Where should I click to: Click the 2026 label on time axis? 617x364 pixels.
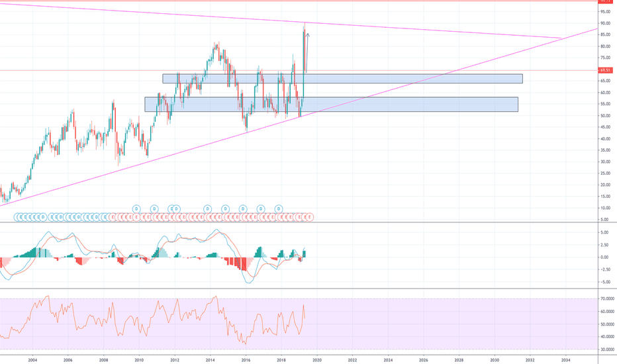[424, 359]
